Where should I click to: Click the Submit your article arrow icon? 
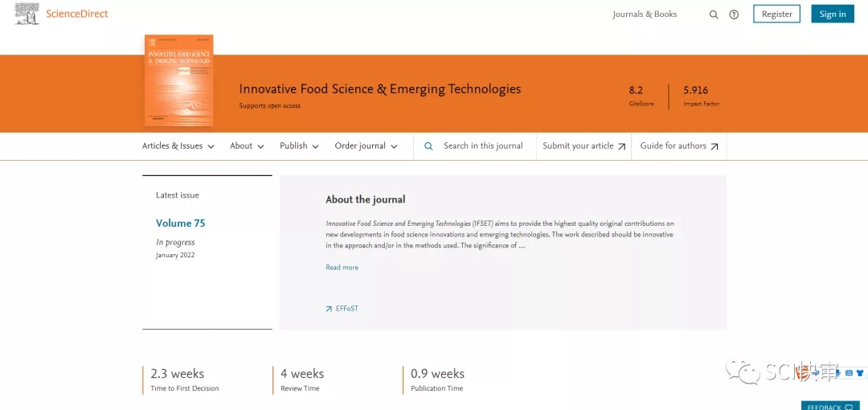[x=622, y=146]
